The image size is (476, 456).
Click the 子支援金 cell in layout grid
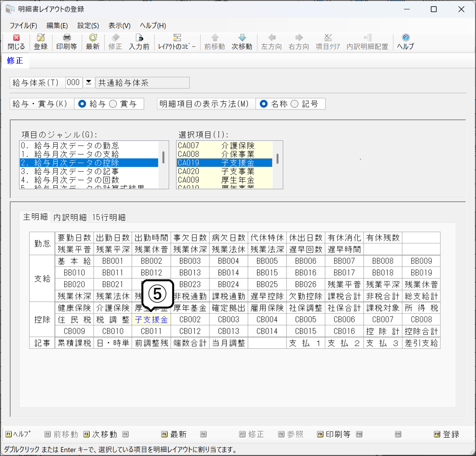[151, 320]
